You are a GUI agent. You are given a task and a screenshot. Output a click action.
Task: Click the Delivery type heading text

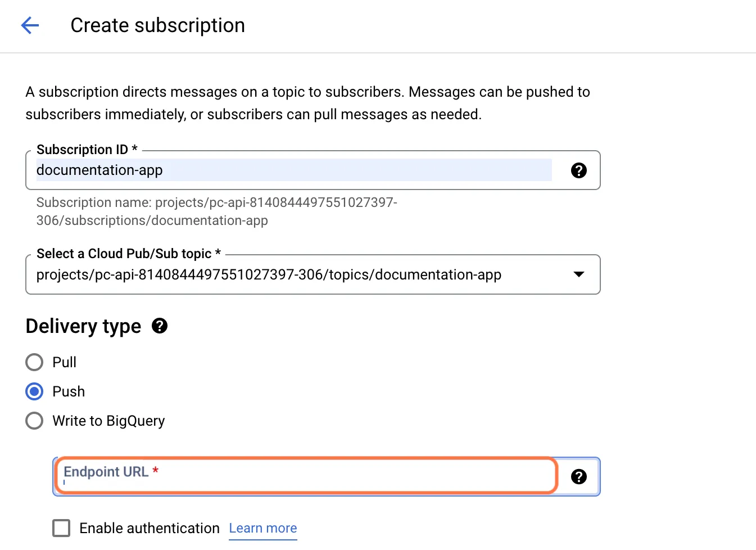pyautogui.click(x=83, y=326)
